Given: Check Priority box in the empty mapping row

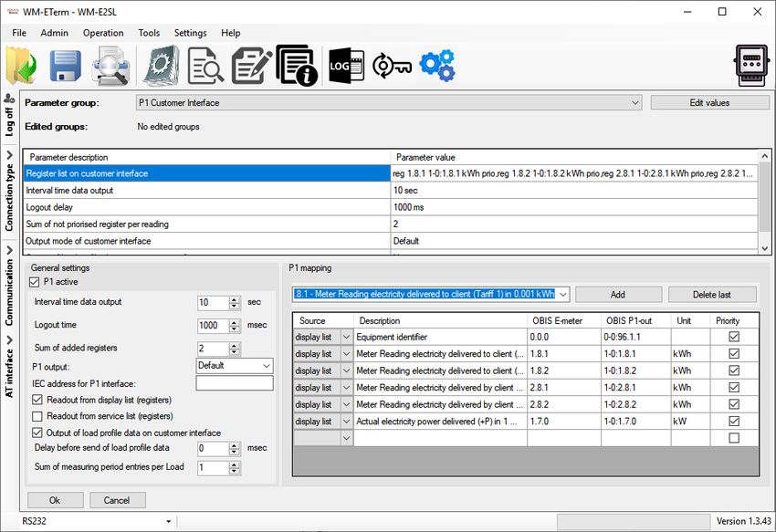Looking at the screenshot, I should pyautogui.click(x=734, y=438).
